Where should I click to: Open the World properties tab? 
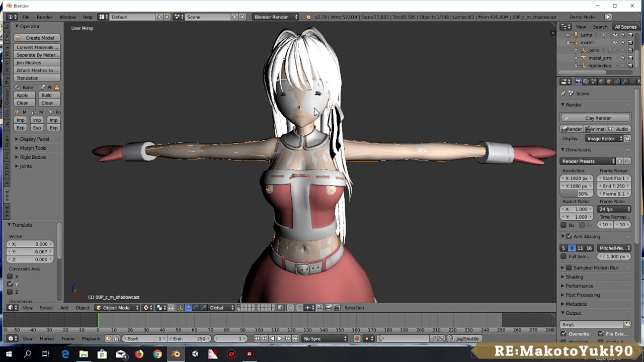[x=601, y=81]
